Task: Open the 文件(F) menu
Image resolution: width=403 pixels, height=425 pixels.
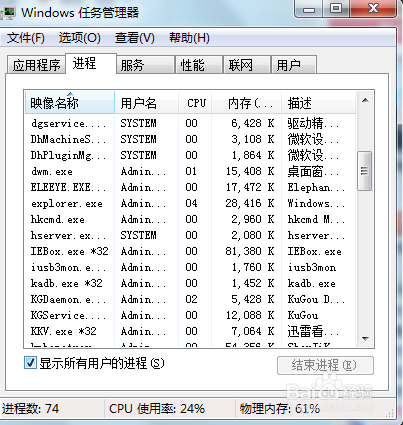Action: (x=26, y=38)
